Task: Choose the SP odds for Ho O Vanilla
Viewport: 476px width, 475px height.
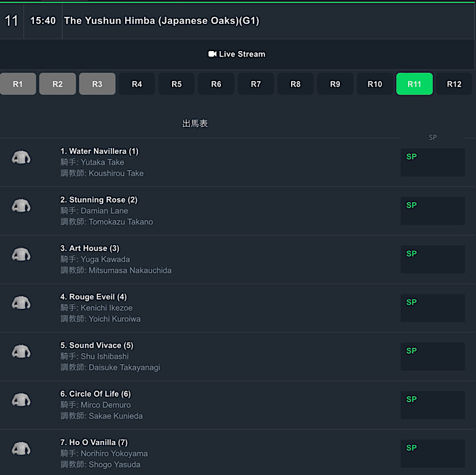Action: [x=432, y=453]
